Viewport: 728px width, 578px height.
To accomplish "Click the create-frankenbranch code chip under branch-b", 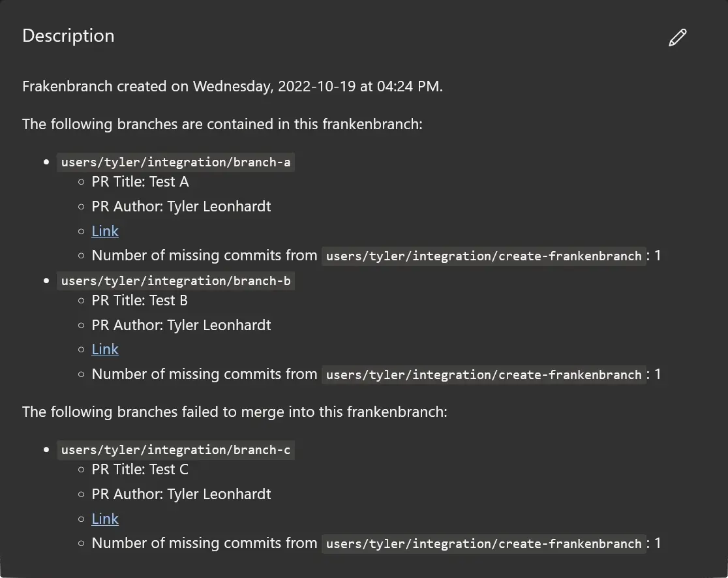I will (x=484, y=374).
